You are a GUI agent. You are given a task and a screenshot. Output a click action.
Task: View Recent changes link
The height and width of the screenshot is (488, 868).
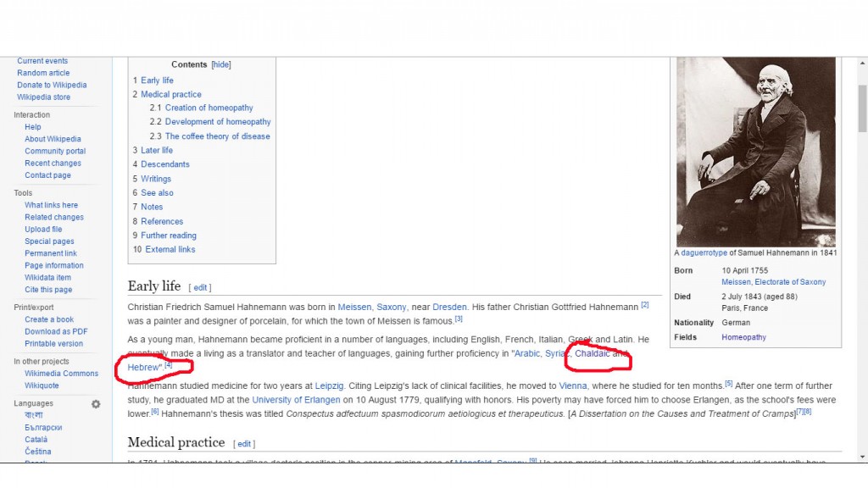pos(53,164)
